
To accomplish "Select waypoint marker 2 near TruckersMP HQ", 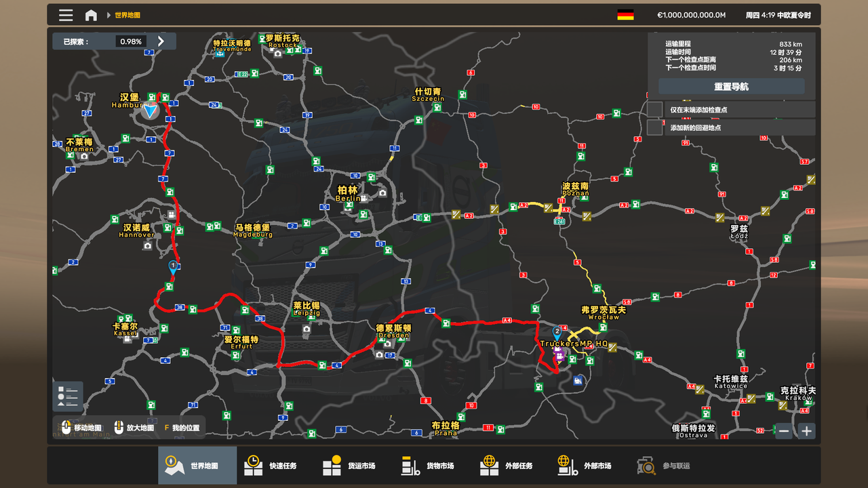I will coord(557,333).
